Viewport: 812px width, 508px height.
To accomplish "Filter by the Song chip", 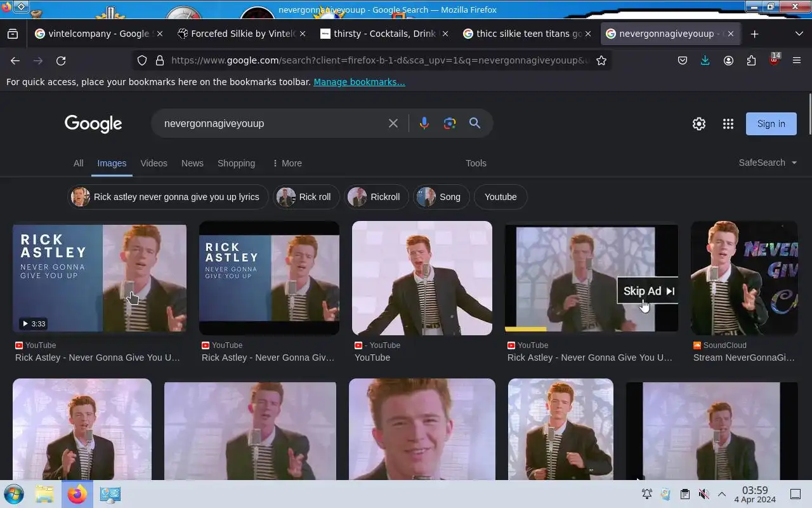I will coord(441,197).
